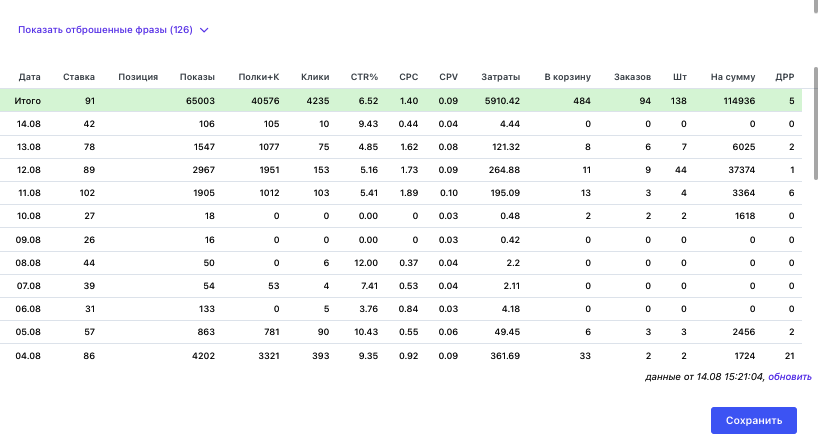Screen dimensions: 818x434
Task: Select the Дата column header
Action: [x=29, y=77]
